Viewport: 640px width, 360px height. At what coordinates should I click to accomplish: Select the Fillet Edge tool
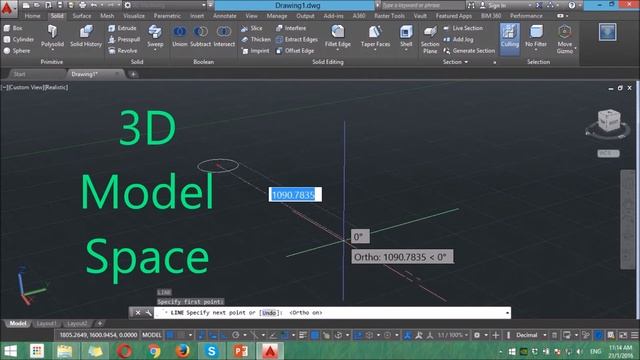(338, 36)
